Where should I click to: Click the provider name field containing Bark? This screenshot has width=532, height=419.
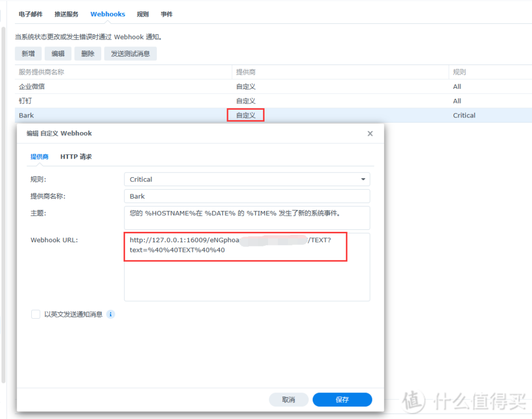247,196
